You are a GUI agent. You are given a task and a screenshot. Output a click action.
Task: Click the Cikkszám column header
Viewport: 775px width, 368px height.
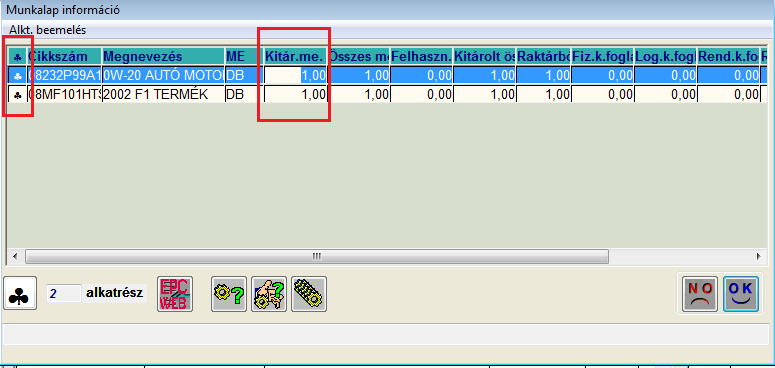[64, 56]
